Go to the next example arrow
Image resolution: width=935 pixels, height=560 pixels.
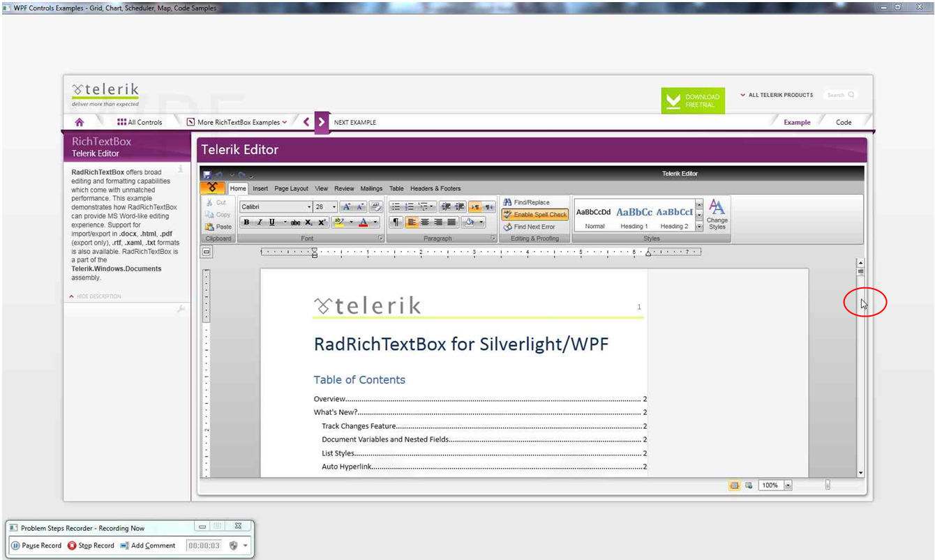tap(321, 122)
